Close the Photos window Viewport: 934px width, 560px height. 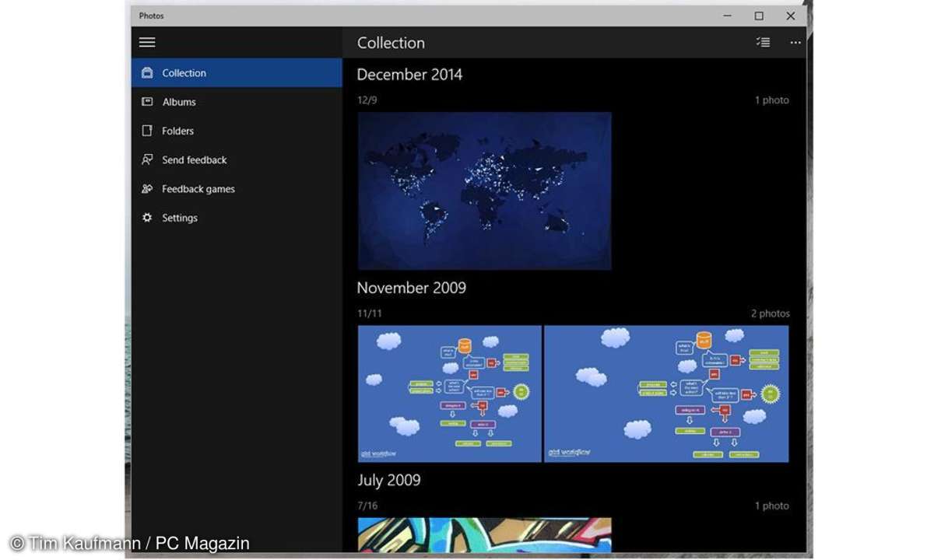coord(791,16)
